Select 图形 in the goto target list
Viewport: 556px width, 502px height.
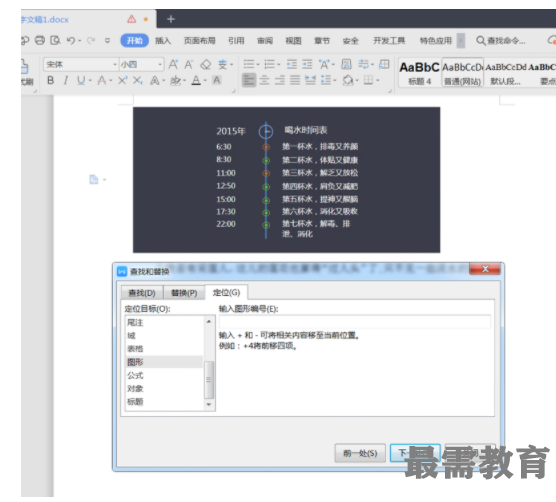click(x=164, y=362)
